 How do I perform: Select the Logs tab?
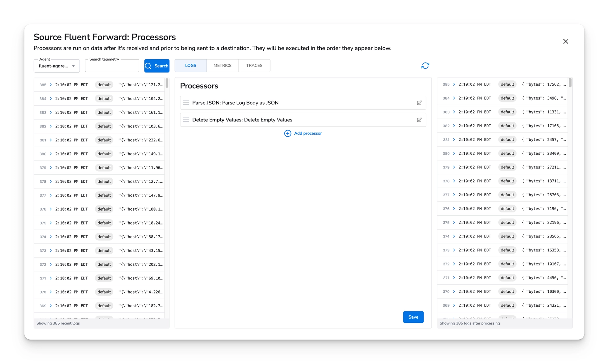[191, 66]
